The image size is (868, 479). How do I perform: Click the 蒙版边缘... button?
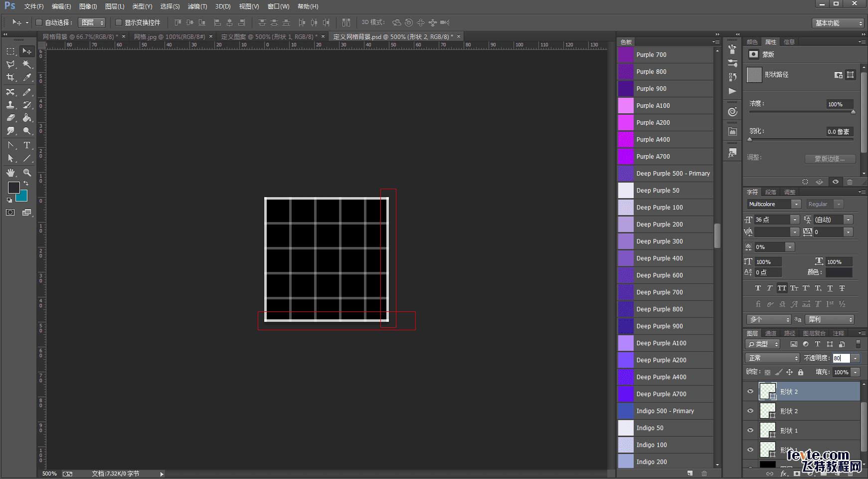click(830, 159)
